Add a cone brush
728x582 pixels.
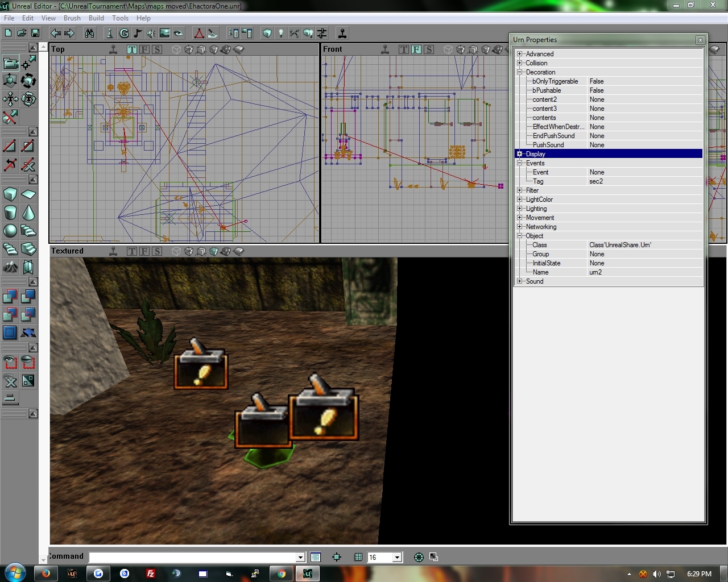pyautogui.click(x=28, y=213)
